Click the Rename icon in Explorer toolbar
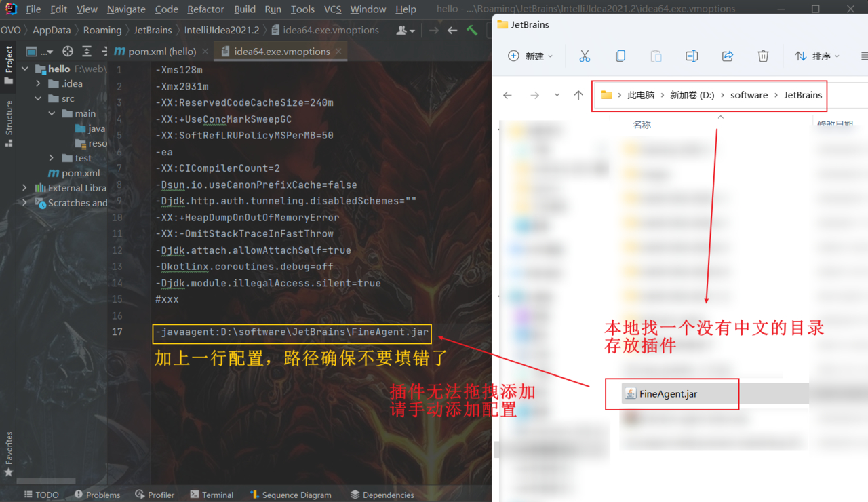 pyautogui.click(x=692, y=56)
